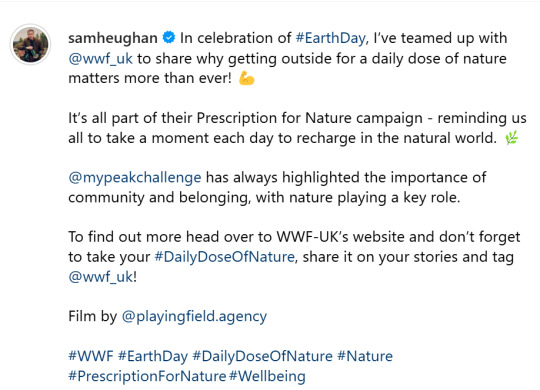
Task: Click the flexed bicep emoji
Action: click(247, 78)
